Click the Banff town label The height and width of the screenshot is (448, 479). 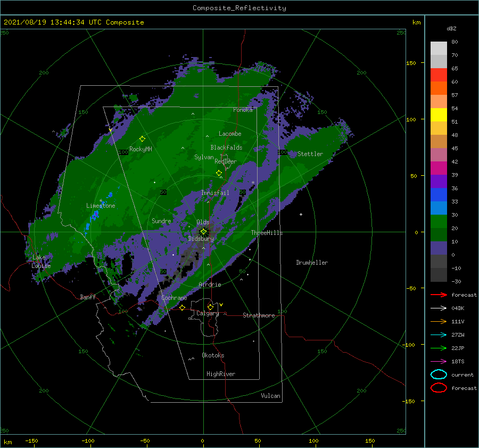pos(88,297)
